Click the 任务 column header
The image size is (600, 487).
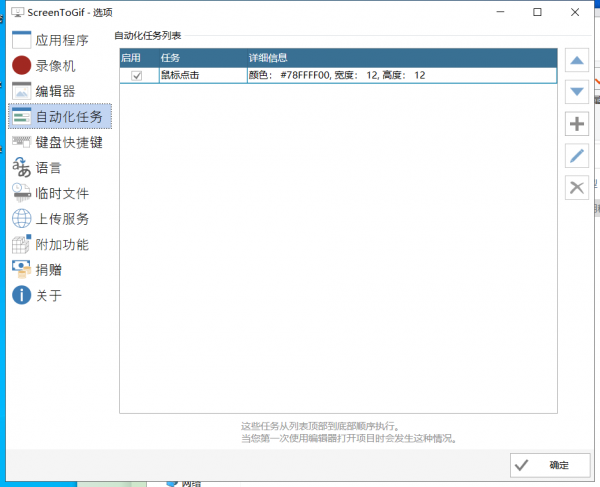[203, 58]
